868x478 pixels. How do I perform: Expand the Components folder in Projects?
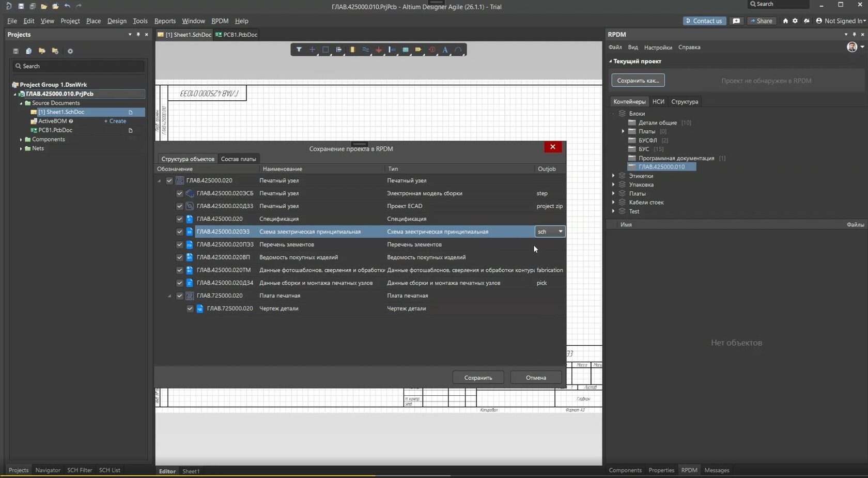21,140
